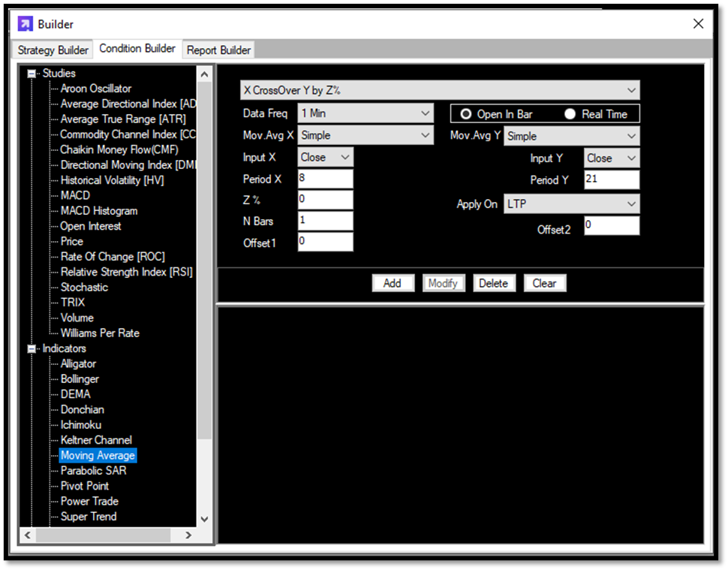728x570 pixels.
Task: Switch to the Strategy Builder tab
Action: click(53, 50)
